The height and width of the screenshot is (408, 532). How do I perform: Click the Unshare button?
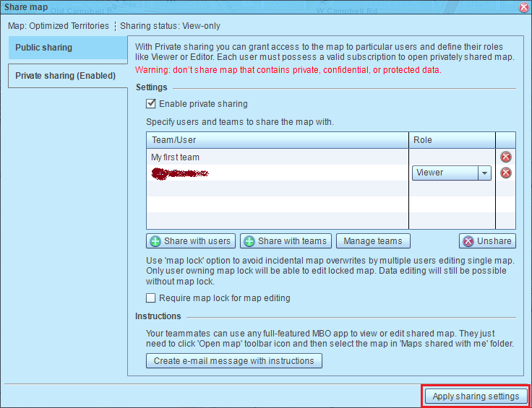pyautogui.click(x=487, y=241)
